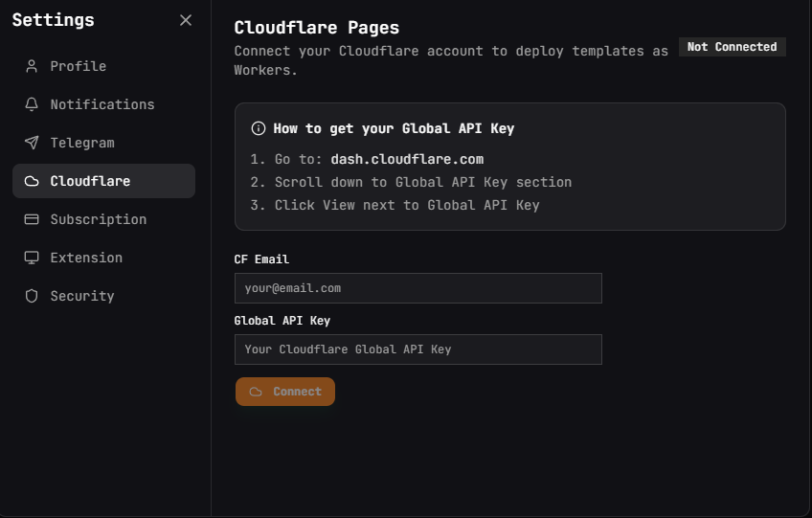
Task: Click the Settings panel title
Action: [54, 20]
